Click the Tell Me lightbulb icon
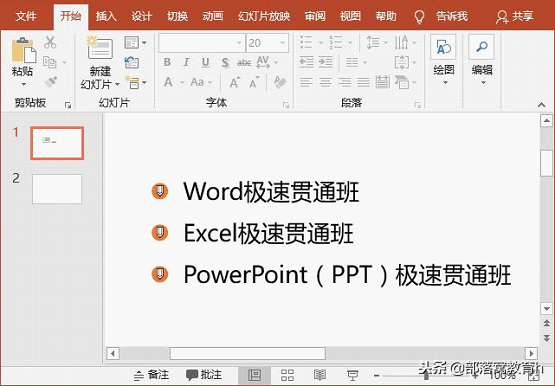This screenshot has width=555, height=386. click(419, 16)
